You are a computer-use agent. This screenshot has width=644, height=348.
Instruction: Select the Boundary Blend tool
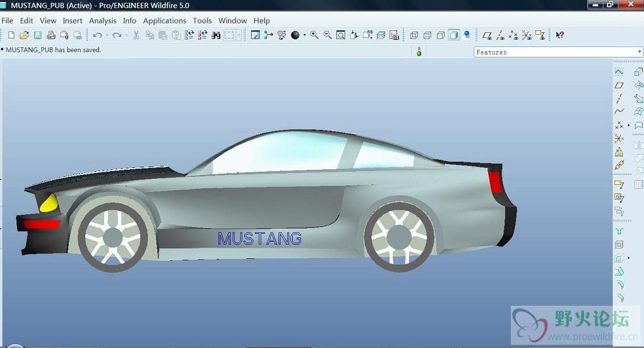coord(638,112)
